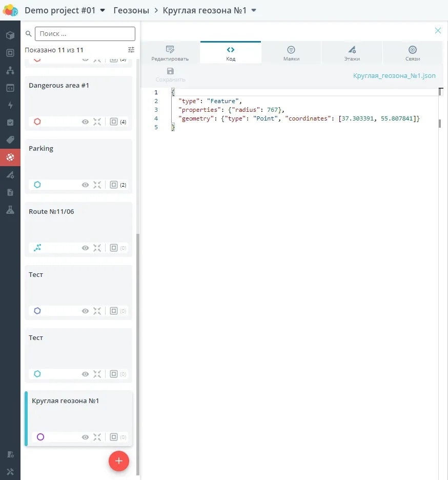Click inside the 'Поиск ...' search field

pos(85,33)
